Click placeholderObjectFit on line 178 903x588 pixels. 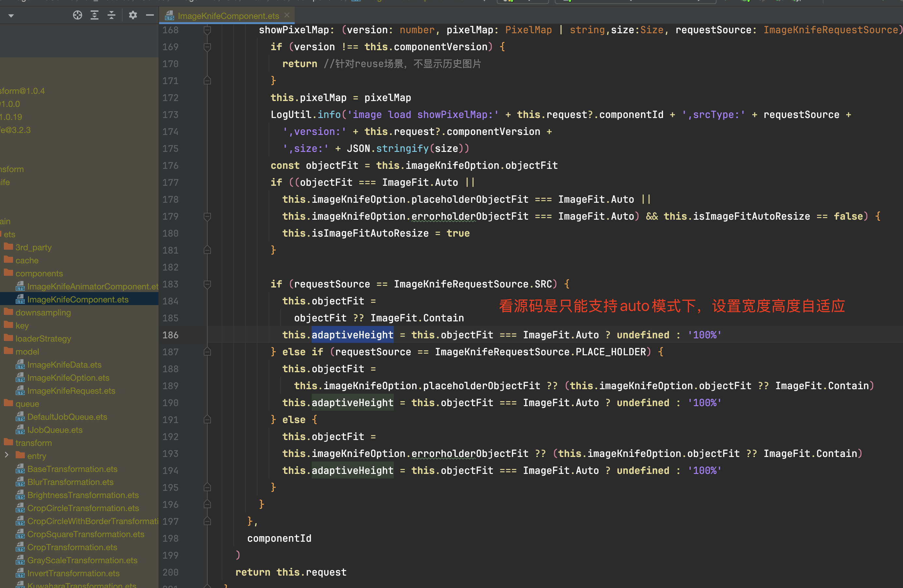tap(470, 199)
